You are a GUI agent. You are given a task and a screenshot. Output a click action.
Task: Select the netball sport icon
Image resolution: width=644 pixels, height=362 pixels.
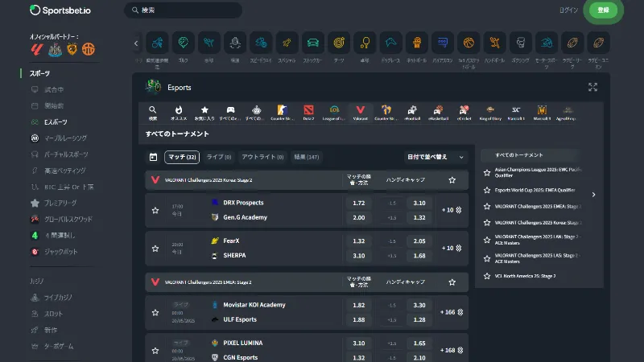[x=417, y=43]
